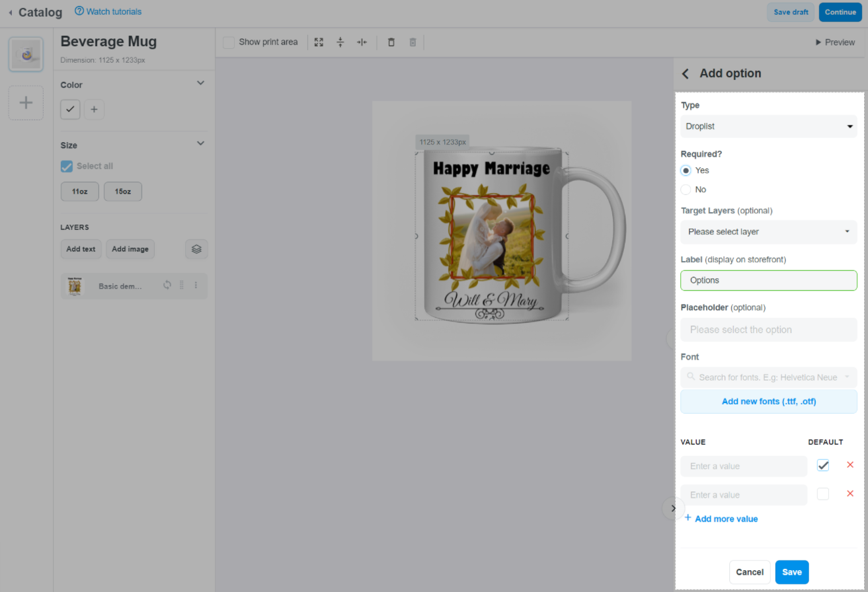Image resolution: width=868 pixels, height=592 pixels.
Task: Click the Placeholder input field
Action: [768, 330]
